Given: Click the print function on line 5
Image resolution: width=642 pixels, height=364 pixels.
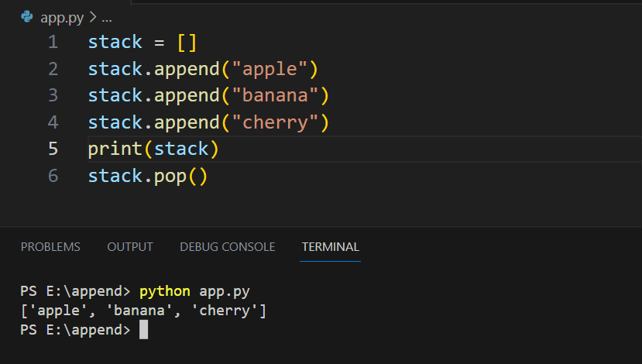Looking at the screenshot, I should coord(115,149).
